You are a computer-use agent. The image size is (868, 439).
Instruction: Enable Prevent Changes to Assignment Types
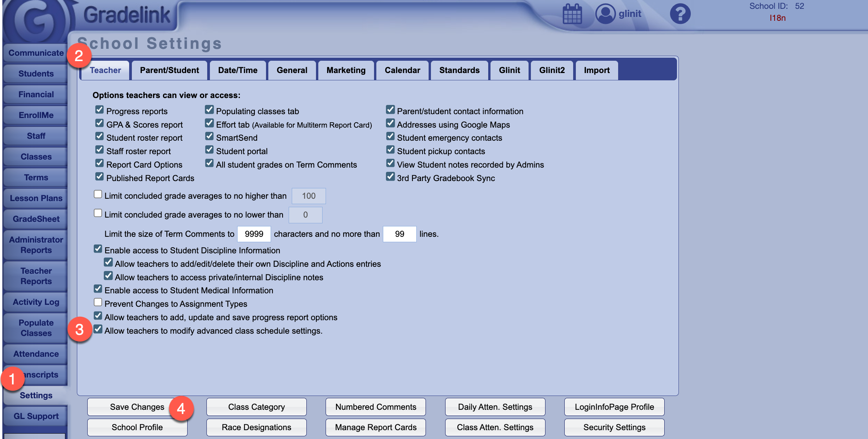(98, 302)
